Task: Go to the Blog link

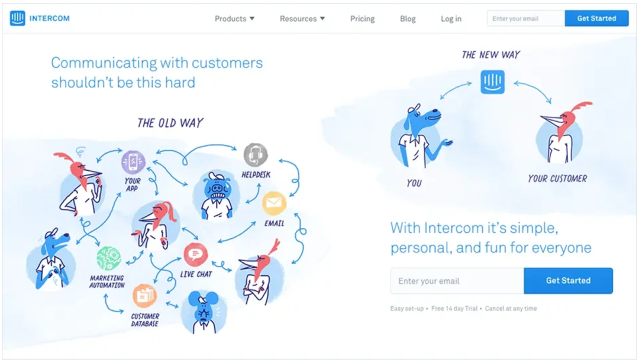Action: (408, 19)
